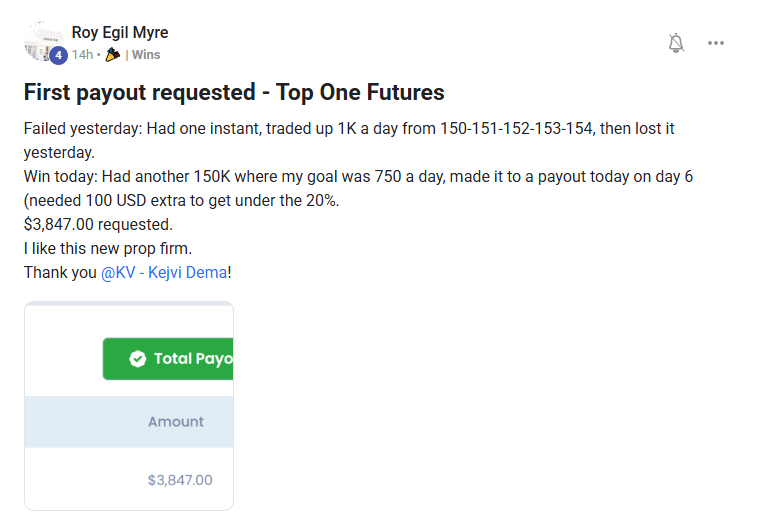Click the $3,847.00 value in the image
The width and height of the screenshot is (760, 519).
coord(180,480)
